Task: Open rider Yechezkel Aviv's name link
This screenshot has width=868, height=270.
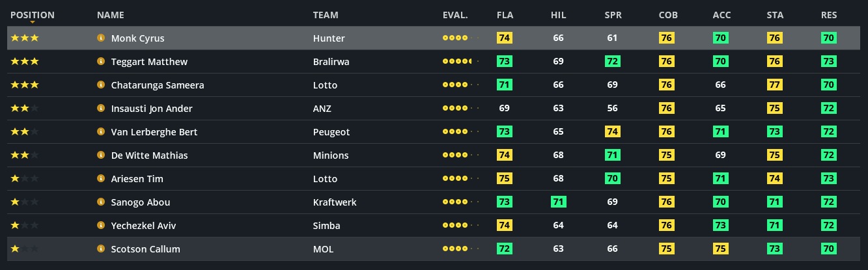Action: pos(143,226)
